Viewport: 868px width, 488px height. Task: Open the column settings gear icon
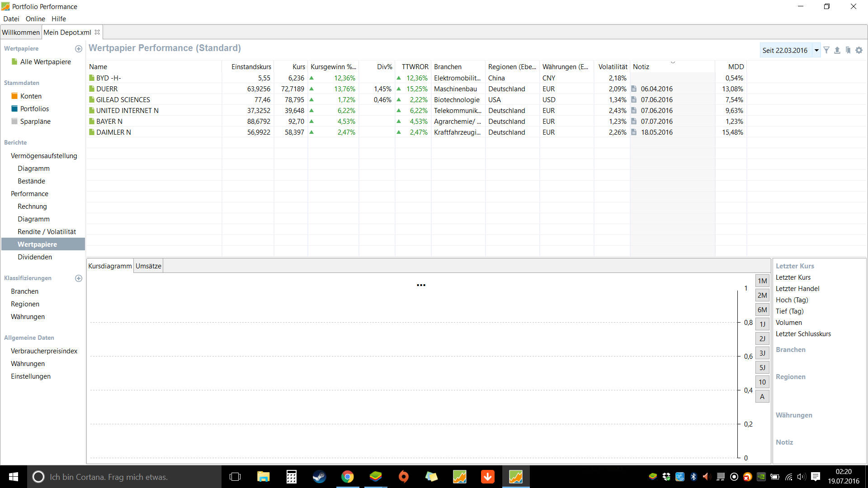[859, 50]
